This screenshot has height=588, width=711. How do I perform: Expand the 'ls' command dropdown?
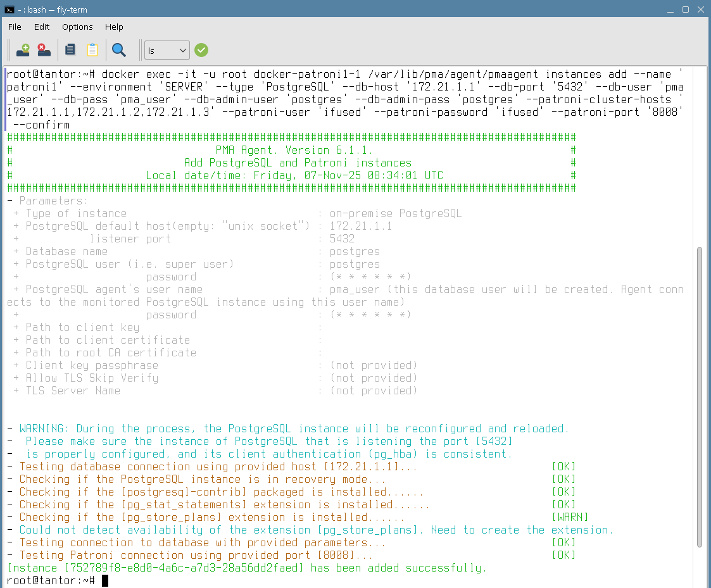point(182,50)
